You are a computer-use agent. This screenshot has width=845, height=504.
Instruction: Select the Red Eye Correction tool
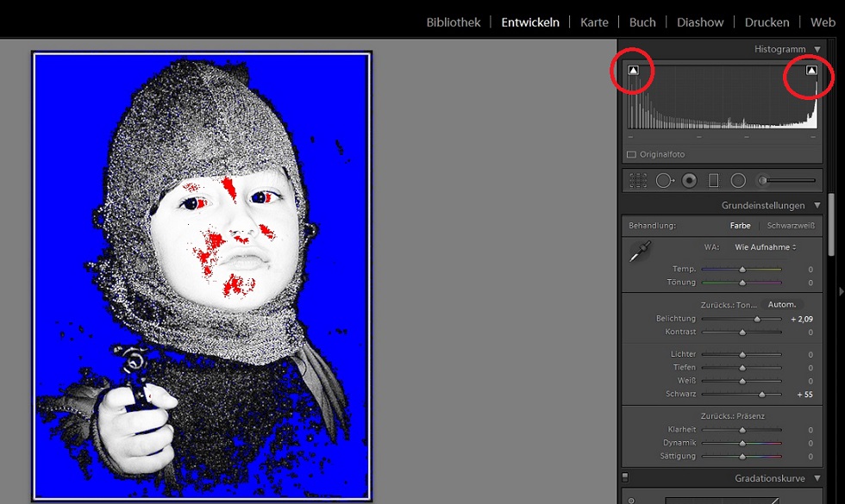click(x=689, y=181)
